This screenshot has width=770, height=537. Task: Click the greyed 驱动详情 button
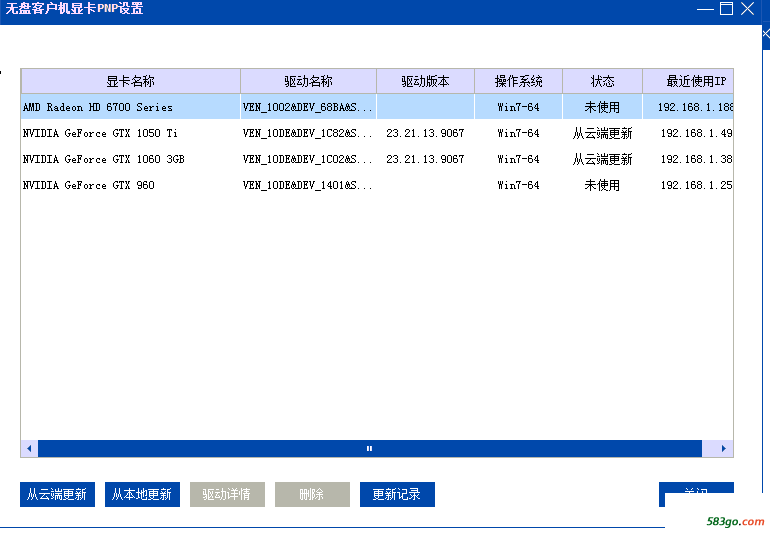227,494
